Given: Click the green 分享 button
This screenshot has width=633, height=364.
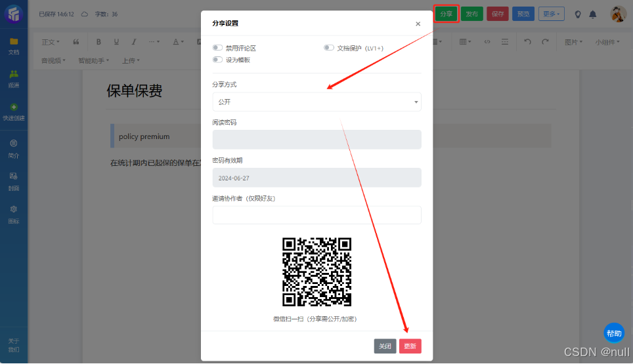Looking at the screenshot, I should (x=446, y=14).
